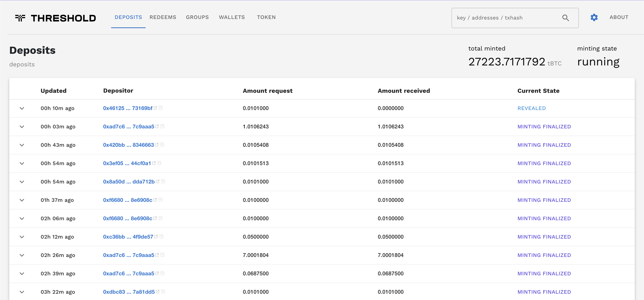The height and width of the screenshot is (300, 644).
Task: Expand the 02h 12m ago deposit details
Action: point(22,237)
